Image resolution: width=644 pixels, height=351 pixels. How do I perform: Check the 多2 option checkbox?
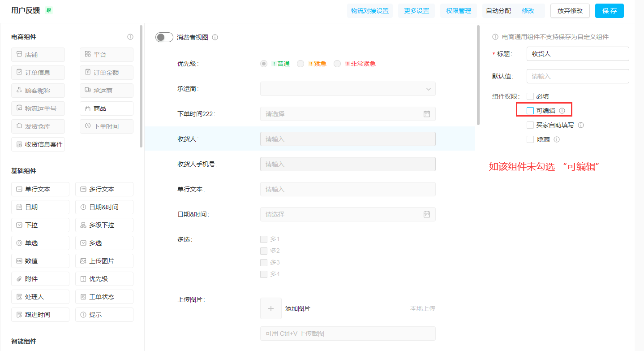264,251
